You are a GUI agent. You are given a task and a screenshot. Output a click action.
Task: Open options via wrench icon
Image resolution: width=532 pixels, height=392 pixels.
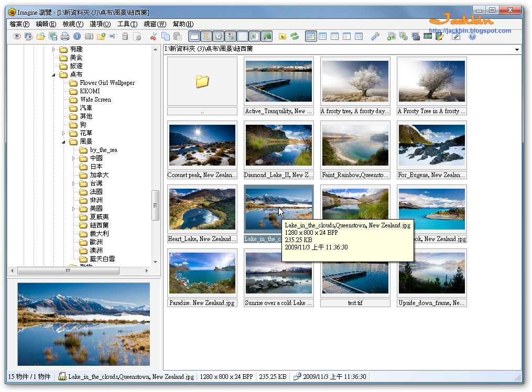(x=375, y=36)
